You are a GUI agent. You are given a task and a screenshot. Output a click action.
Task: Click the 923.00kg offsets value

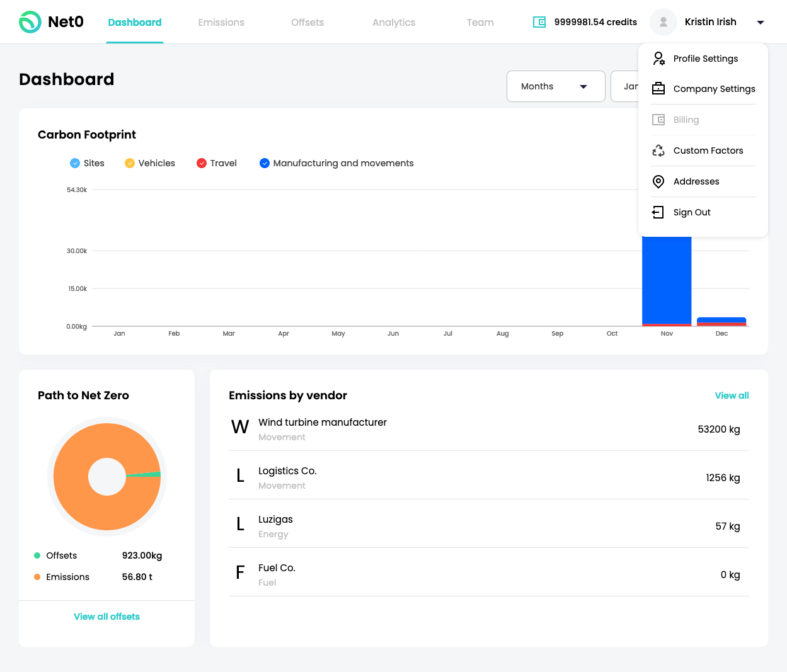pyautogui.click(x=142, y=555)
